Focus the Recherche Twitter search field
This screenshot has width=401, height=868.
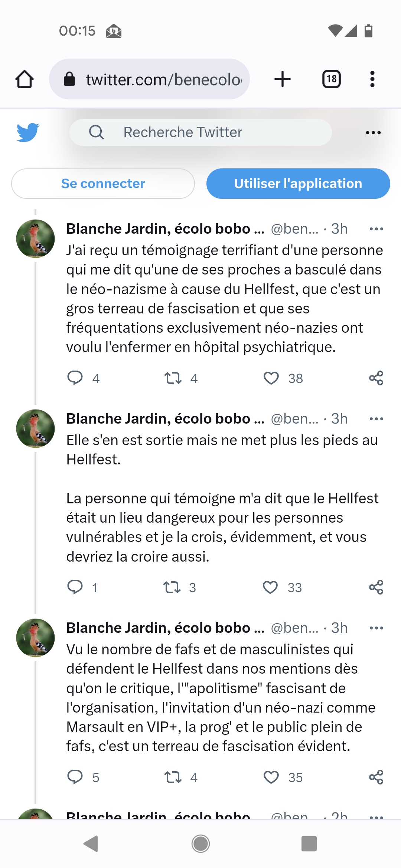click(x=200, y=132)
